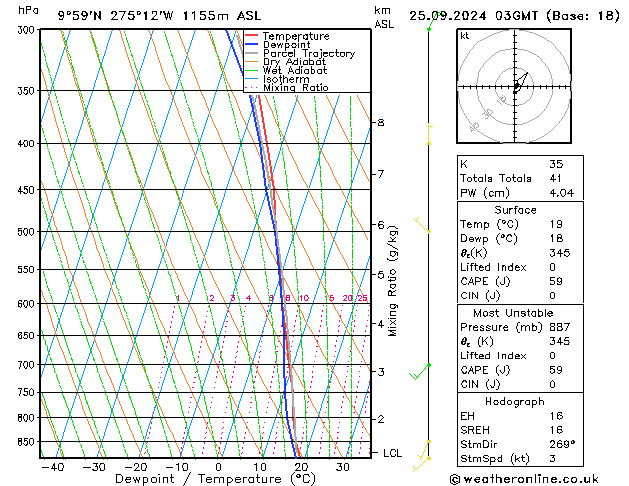629x486 pixels.
Task: Click the wind barb at the 300 hPa level
Action: [x=429, y=26]
